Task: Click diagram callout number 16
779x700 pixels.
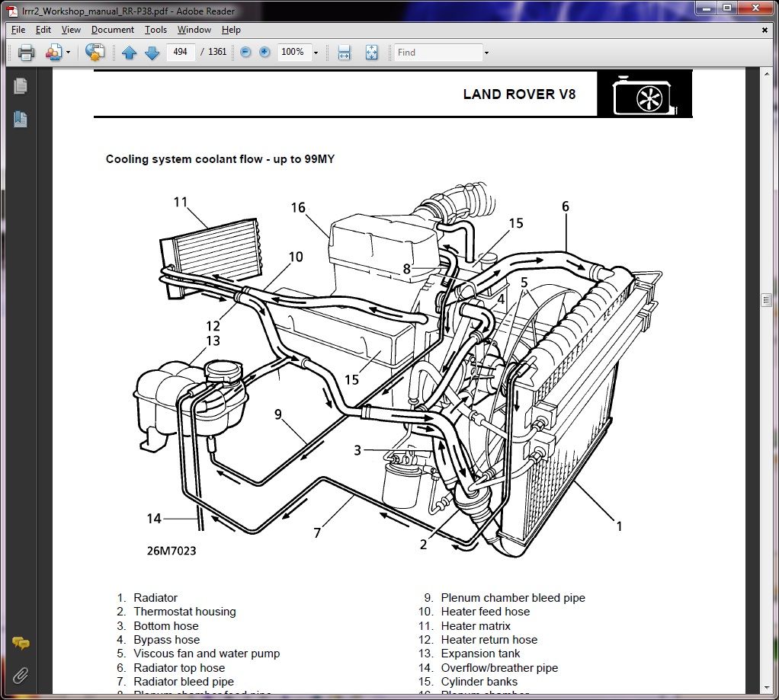Action: pyautogui.click(x=298, y=207)
